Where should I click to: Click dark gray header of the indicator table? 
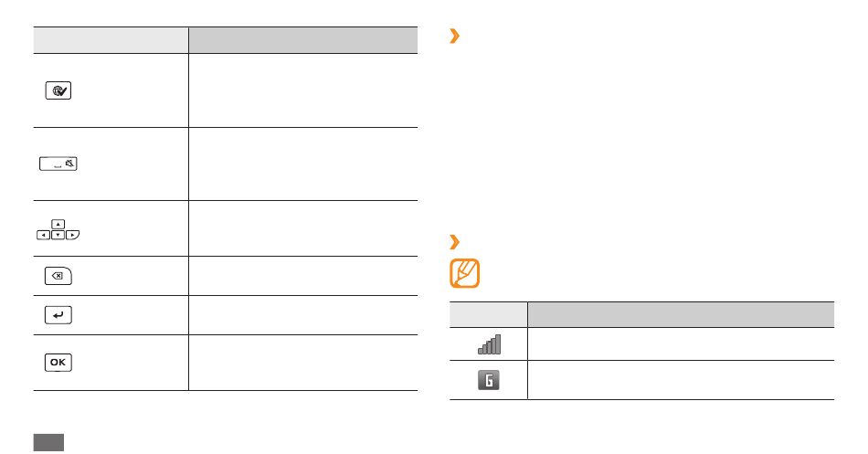pos(681,314)
